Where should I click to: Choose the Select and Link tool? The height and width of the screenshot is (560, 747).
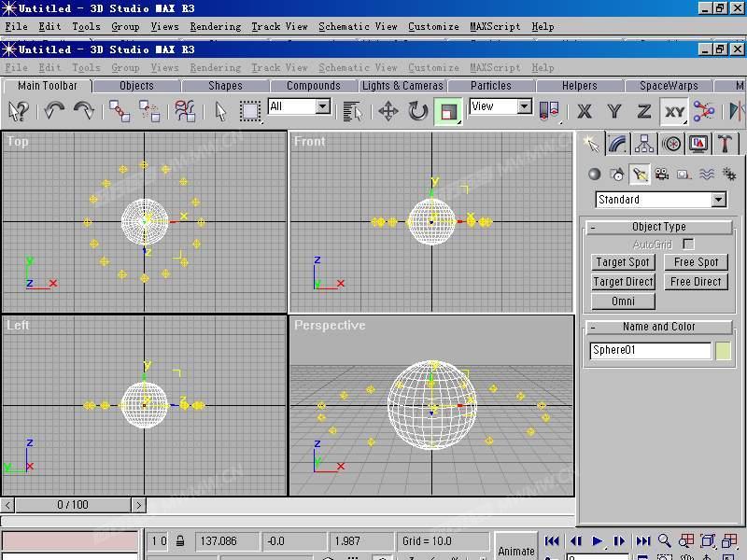tap(120, 111)
